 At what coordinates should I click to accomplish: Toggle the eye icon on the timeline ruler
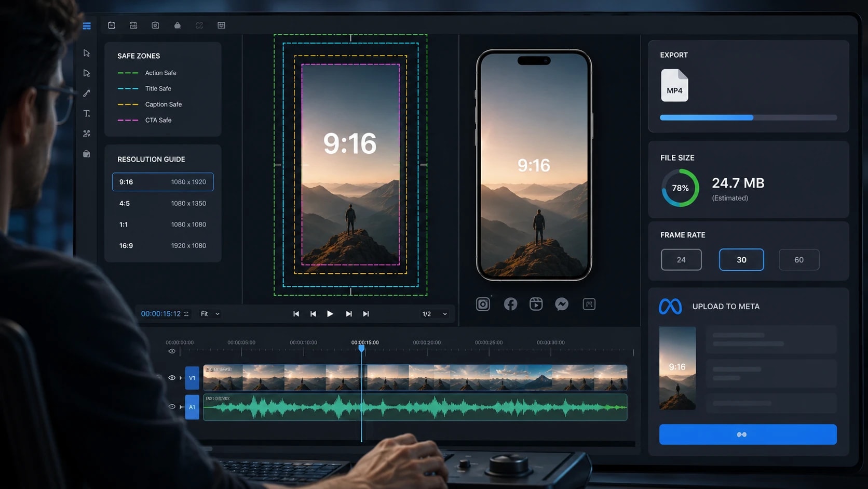coord(172,351)
